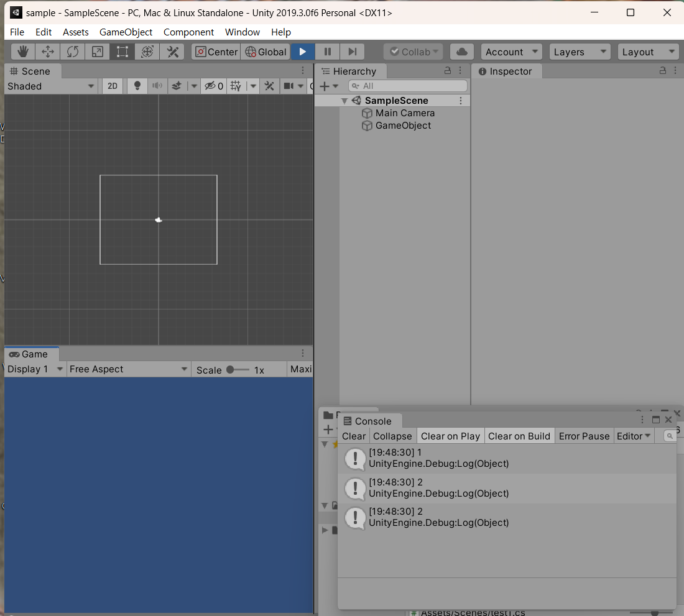Lock the Inspector panel
The image size is (684, 616).
click(x=663, y=71)
